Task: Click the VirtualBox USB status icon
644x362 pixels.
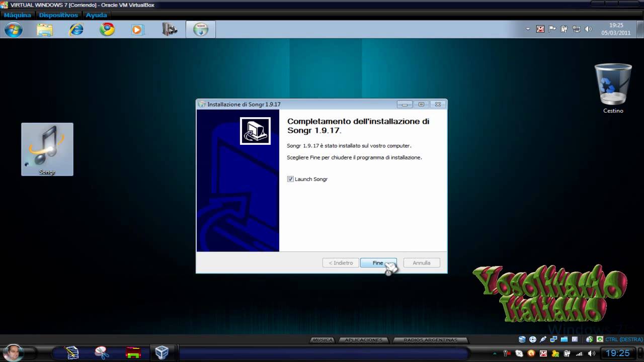Action: [x=543, y=339]
